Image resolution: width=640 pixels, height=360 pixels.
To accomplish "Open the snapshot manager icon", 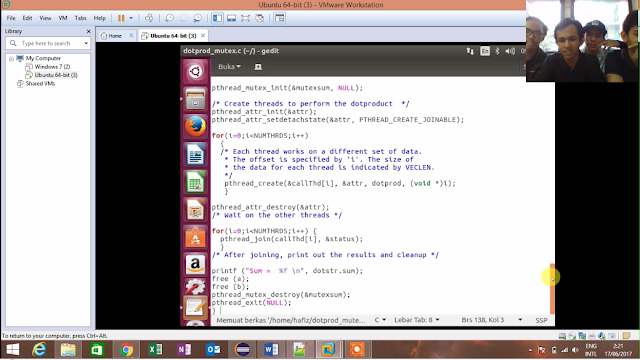I will click(198, 18).
